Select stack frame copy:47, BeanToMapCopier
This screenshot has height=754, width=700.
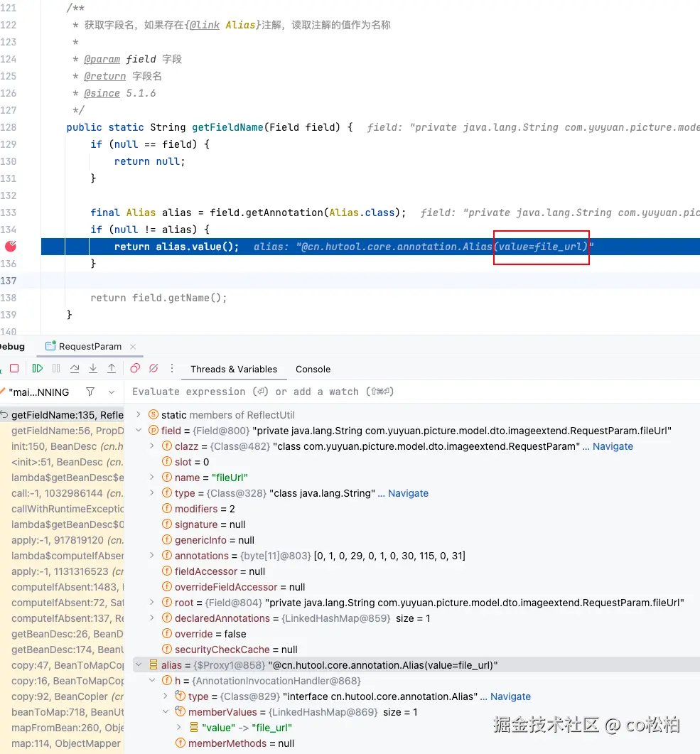pos(63,665)
